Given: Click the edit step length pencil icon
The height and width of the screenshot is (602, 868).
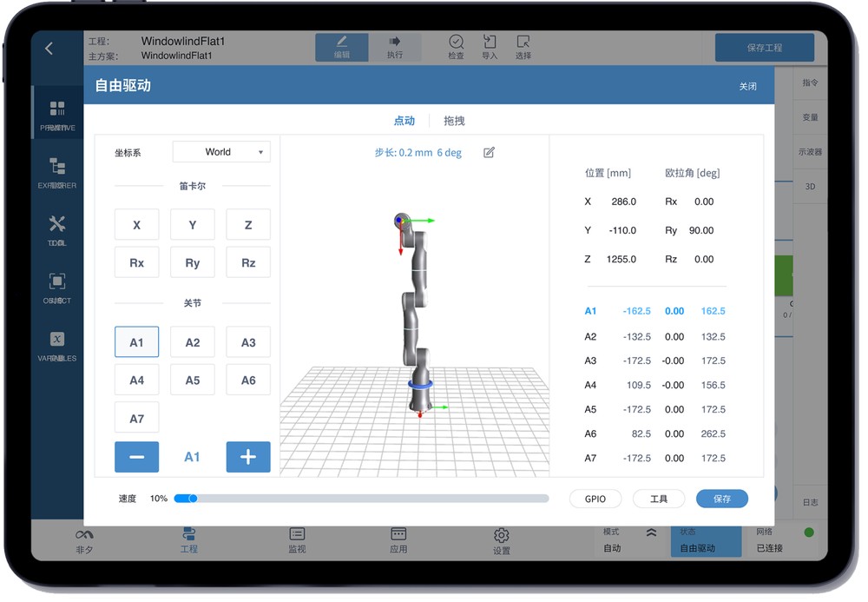Looking at the screenshot, I should click(x=489, y=153).
